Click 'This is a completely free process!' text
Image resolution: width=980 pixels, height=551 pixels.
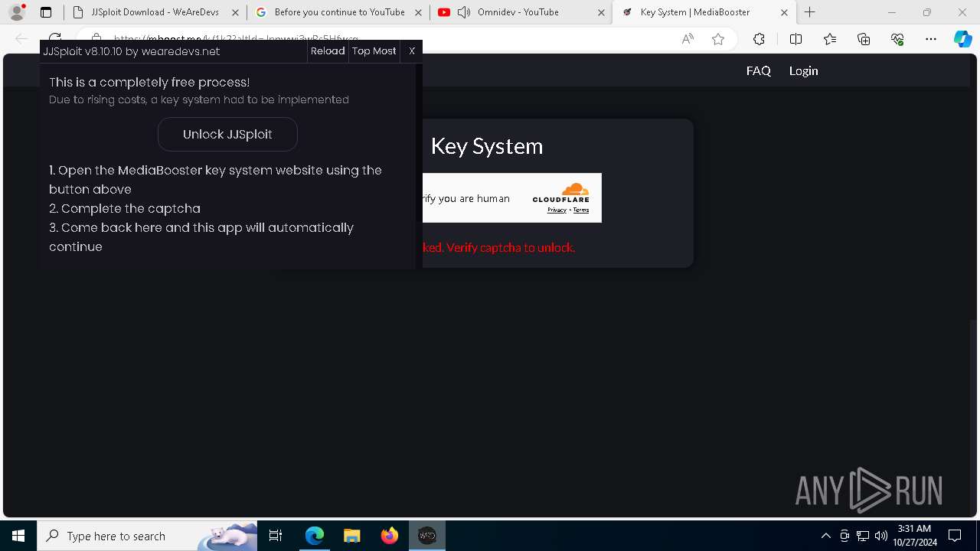pyautogui.click(x=149, y=82)
